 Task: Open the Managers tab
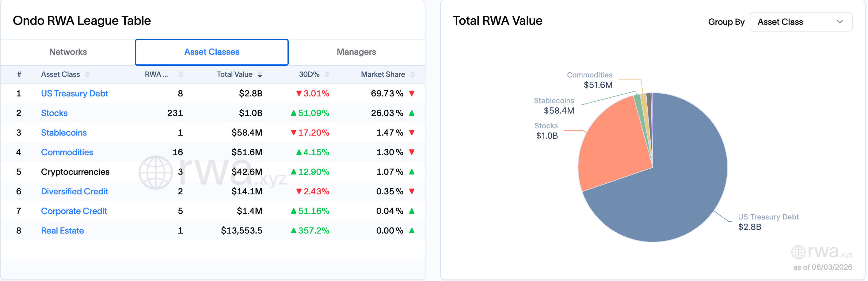point(356,52)
